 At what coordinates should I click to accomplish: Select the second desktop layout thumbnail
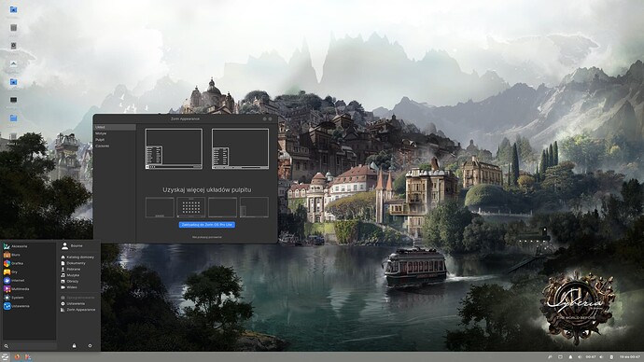pos(240,148)
